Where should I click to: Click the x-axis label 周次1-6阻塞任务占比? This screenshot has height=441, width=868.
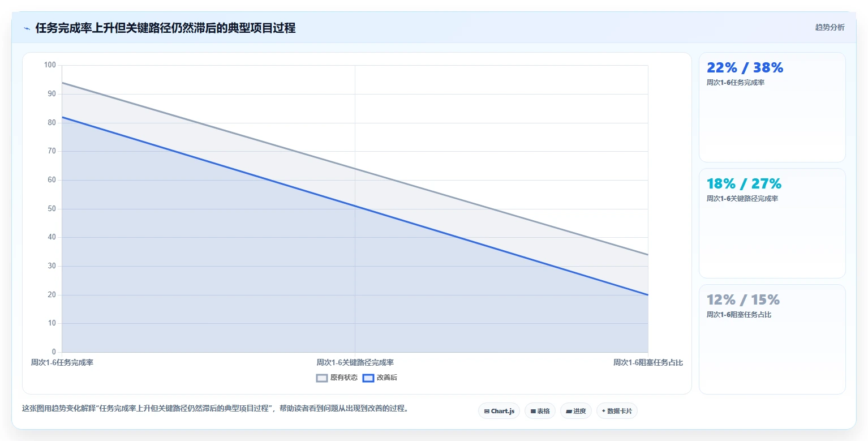(x=648, y=362)
